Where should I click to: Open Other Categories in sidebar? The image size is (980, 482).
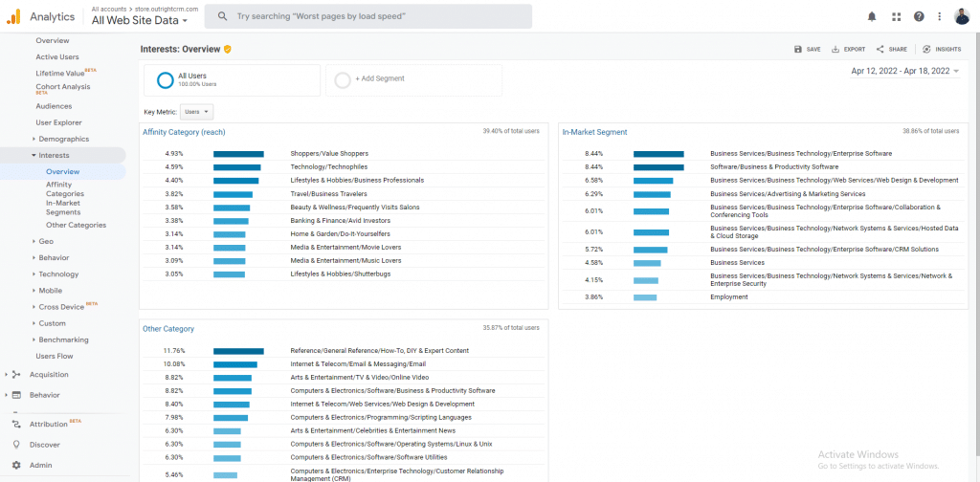[x=76, y=225]
